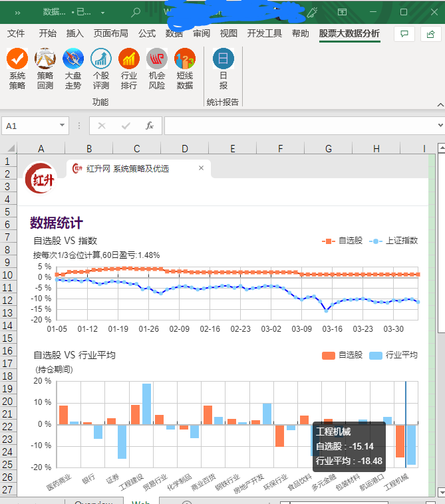Open the 审阅 tab

click(x=202, y=33)
